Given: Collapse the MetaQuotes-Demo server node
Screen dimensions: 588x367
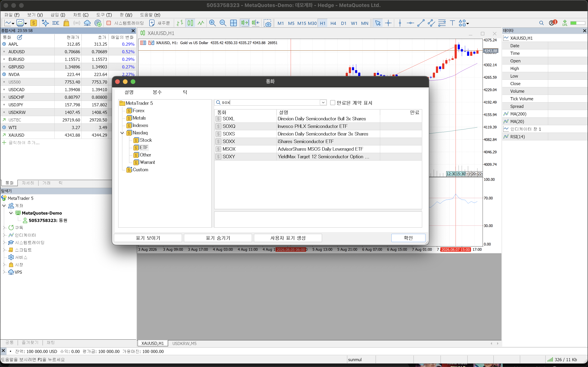Looking at the screenshot, I should pyautogui.click(x=11, y=213).
